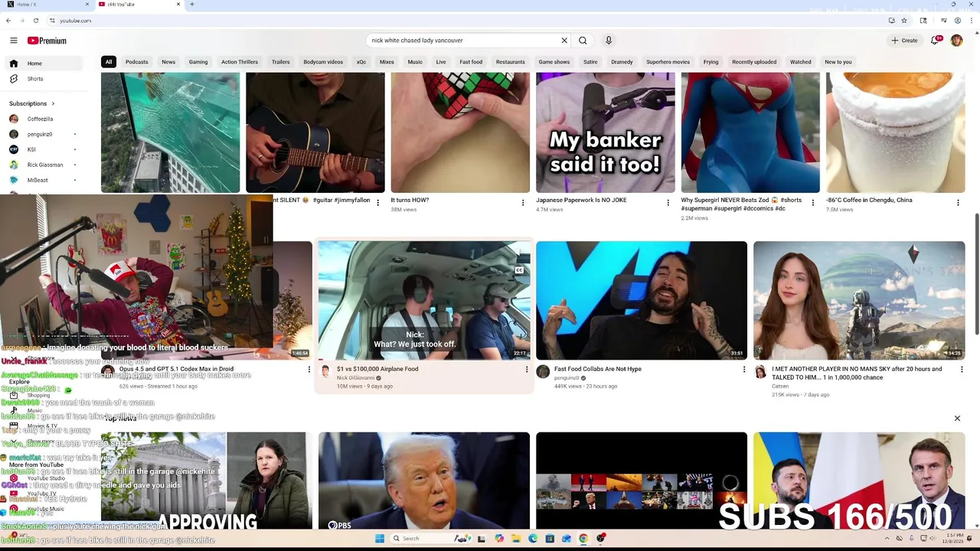Open Chrome profile icon in toolbar
The height and width of the screenshot is (551, 980).
tap(958, 21)
